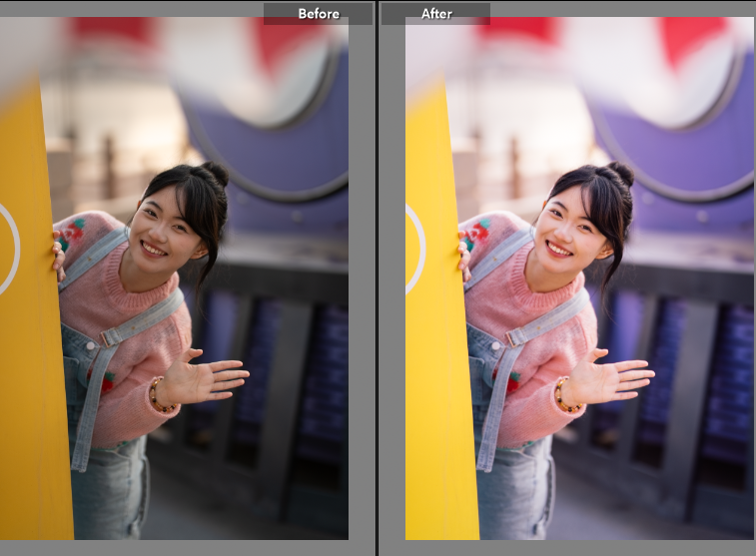Click the gray margin left of After photo
The image size is (756, 556).
(391, 299)
